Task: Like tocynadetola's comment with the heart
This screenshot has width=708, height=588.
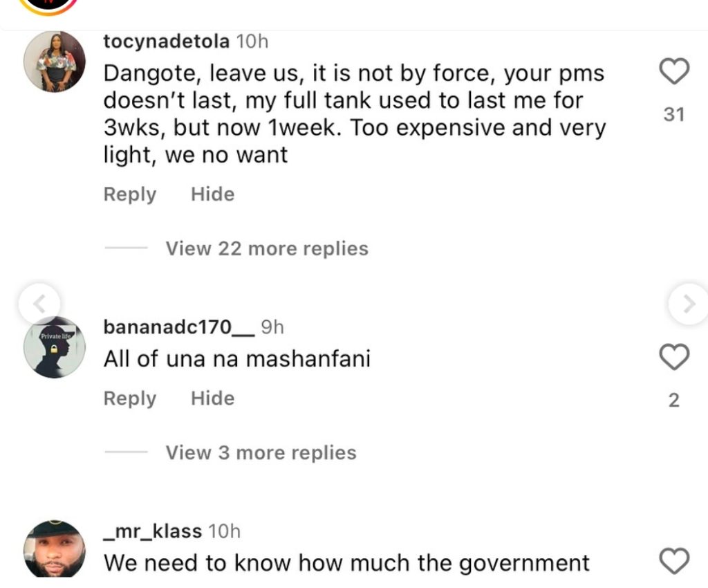Action: click(674, 72)
